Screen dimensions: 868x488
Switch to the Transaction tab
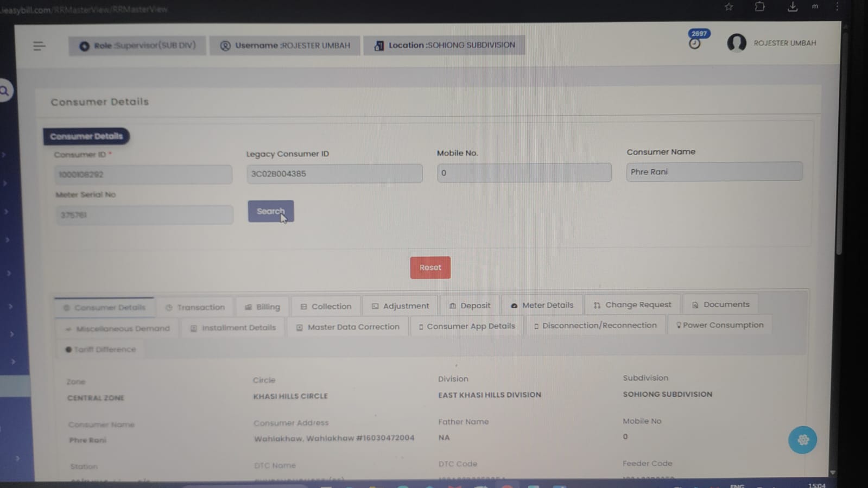pyautogui.click(x=195, y=307)
